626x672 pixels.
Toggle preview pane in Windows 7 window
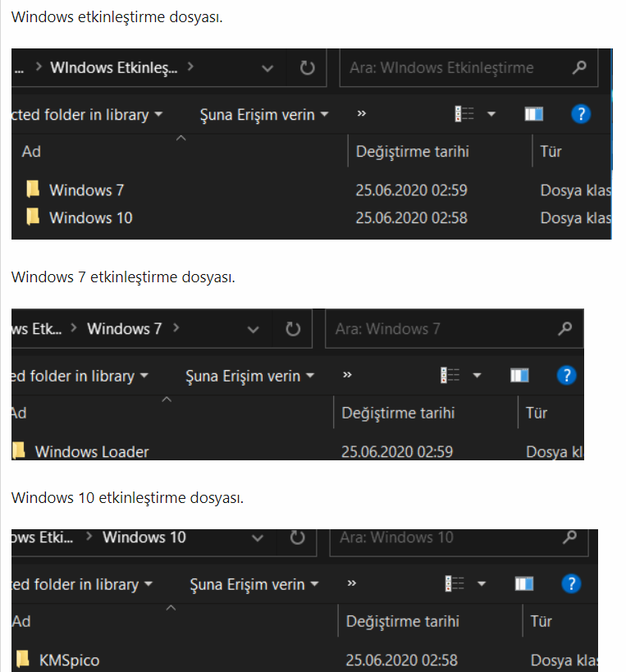point(519,376)
